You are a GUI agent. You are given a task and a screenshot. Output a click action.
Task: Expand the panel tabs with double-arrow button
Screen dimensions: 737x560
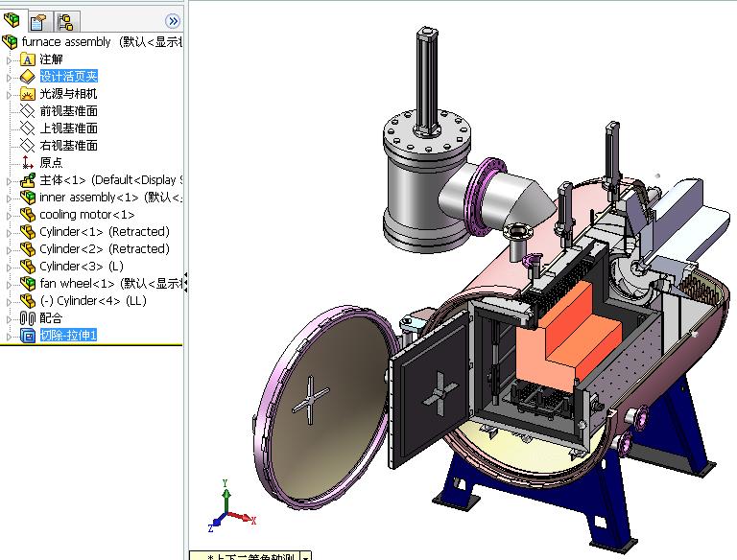pyautogui.click(x=173, y=21)
